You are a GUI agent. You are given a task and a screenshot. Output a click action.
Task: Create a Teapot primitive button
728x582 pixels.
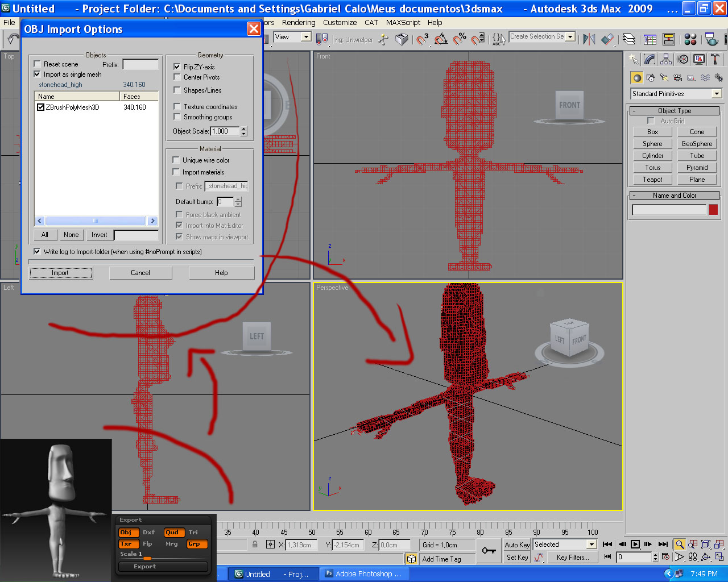click(x=652, y=180)
